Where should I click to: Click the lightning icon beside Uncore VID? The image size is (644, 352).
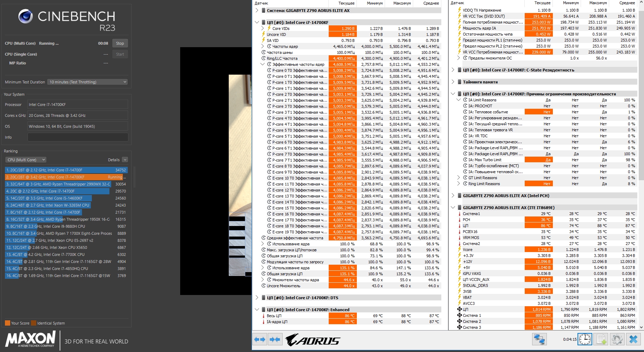(x=263, y=34)
